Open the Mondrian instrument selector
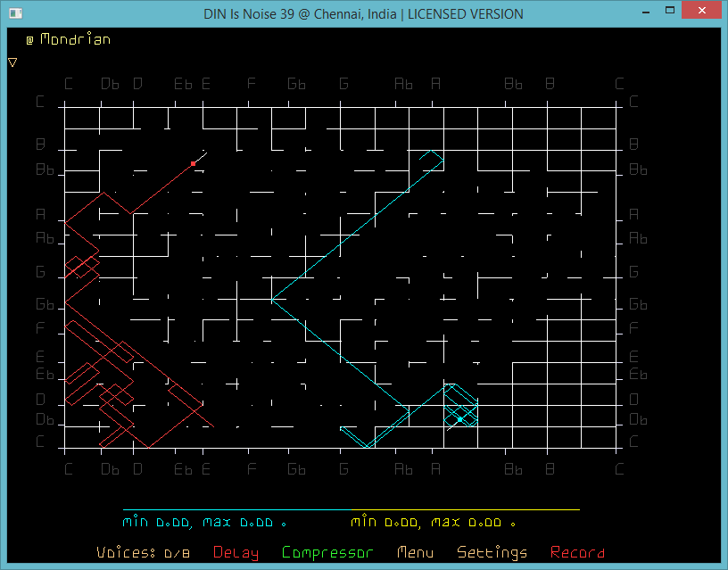Viewport: 728px width, 570px height. 75,39
